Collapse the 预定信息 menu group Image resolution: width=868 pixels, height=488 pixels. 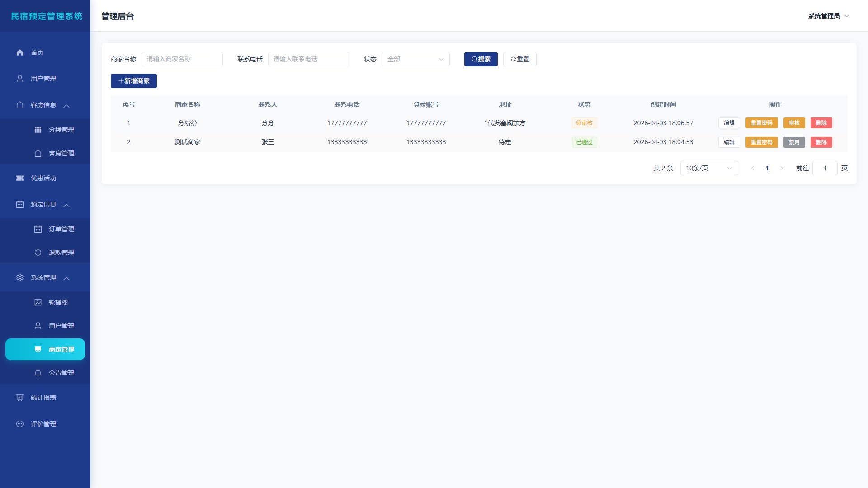(66, 205)
